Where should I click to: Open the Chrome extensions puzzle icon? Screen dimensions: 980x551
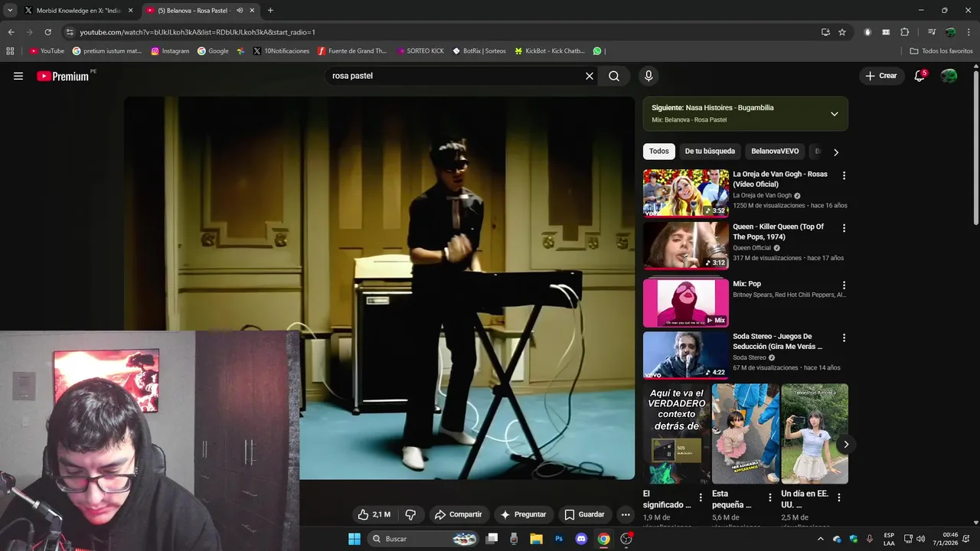pos(905,32)
